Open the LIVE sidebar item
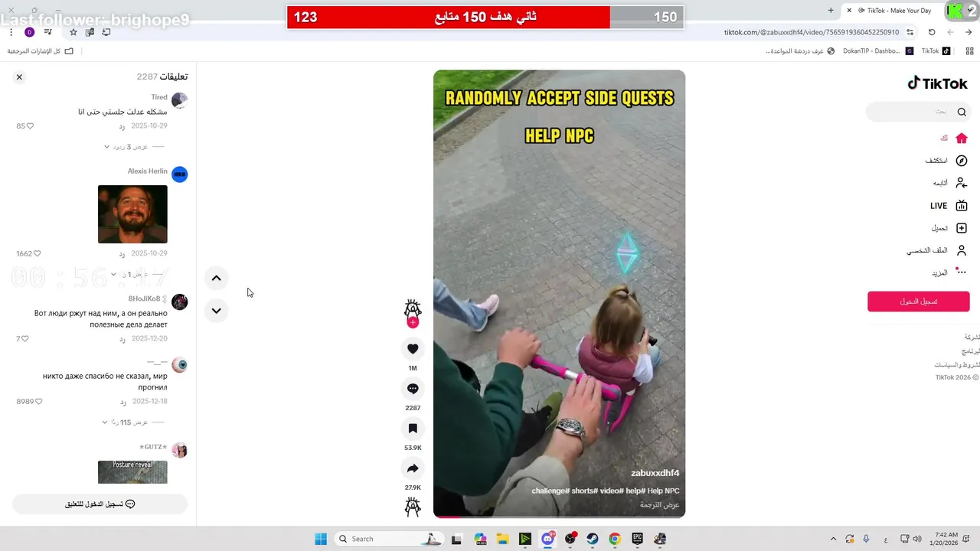This screenshot has height=551, width=980. coord(949,206)
